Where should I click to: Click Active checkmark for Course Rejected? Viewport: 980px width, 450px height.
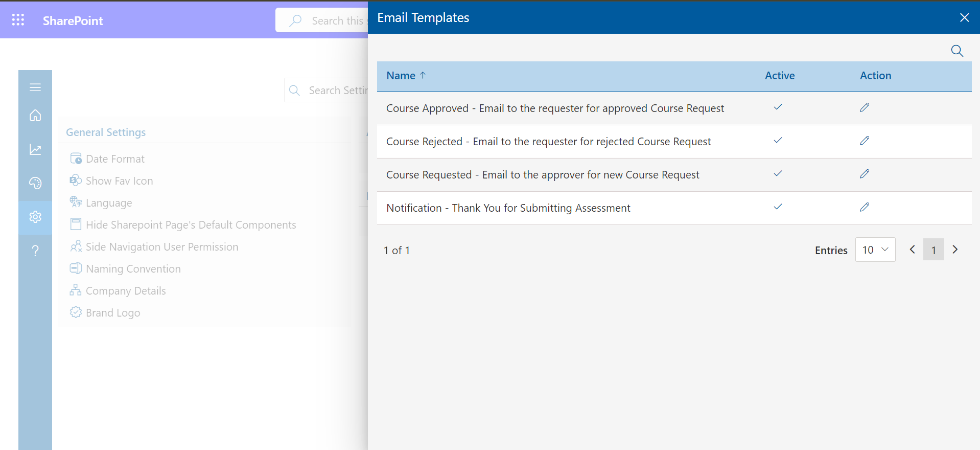pyautogui.click(x=778, y=141)
